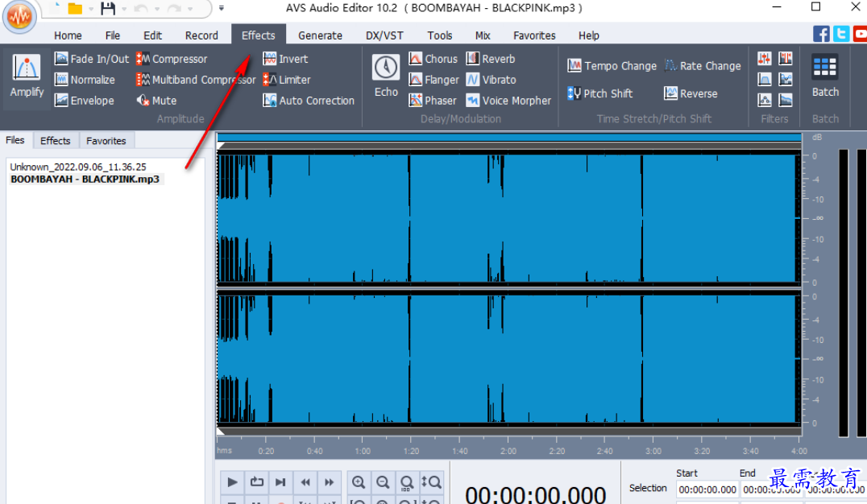Switch to the Home ribbon tab

pyautogui.click(x=68, y=35)
